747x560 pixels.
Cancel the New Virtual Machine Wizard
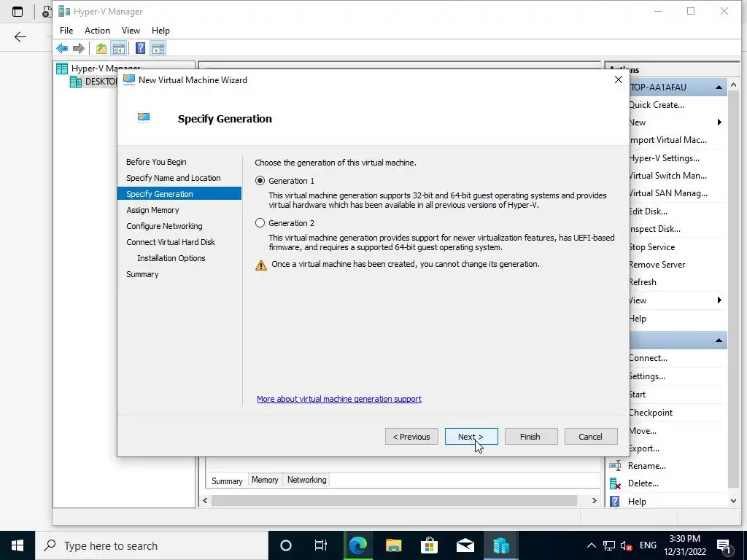point(591,437)
